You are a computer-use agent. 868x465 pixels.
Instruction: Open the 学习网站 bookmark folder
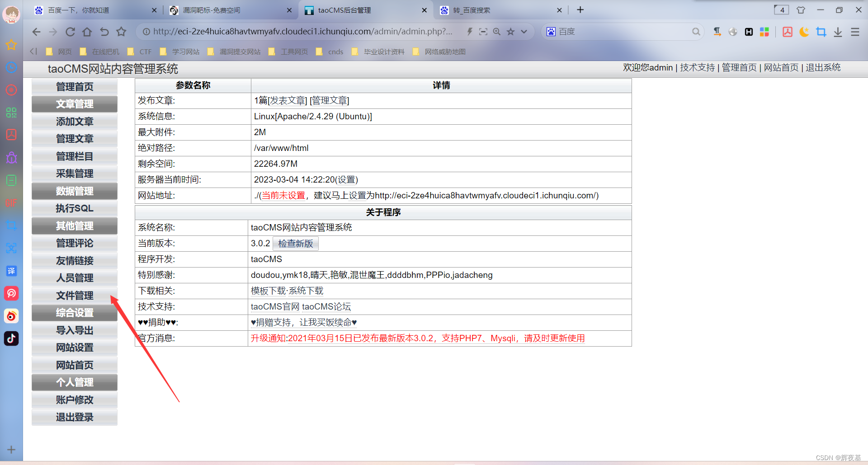pyautogui.click(x=180, y=52)
